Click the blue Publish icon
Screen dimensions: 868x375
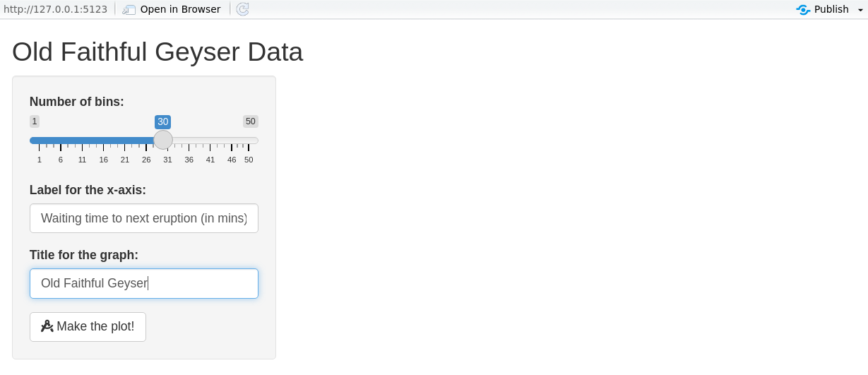(x=803, y=9)
